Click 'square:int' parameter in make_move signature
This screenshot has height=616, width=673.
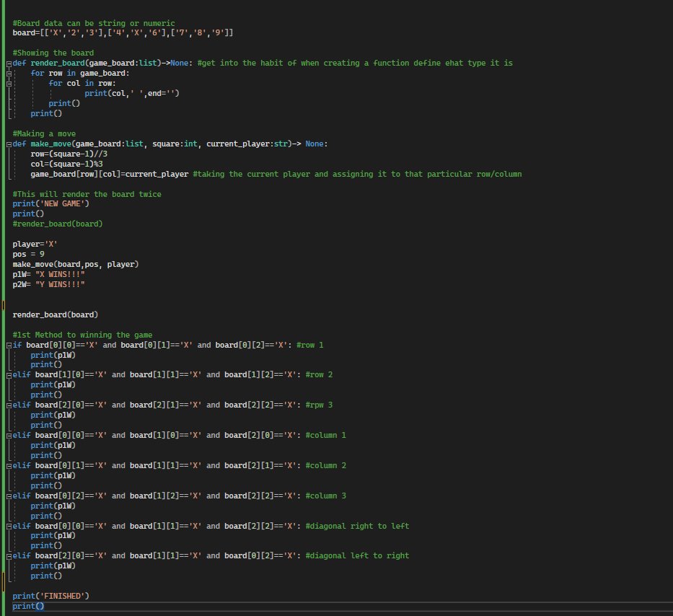(x=175, y=144)
